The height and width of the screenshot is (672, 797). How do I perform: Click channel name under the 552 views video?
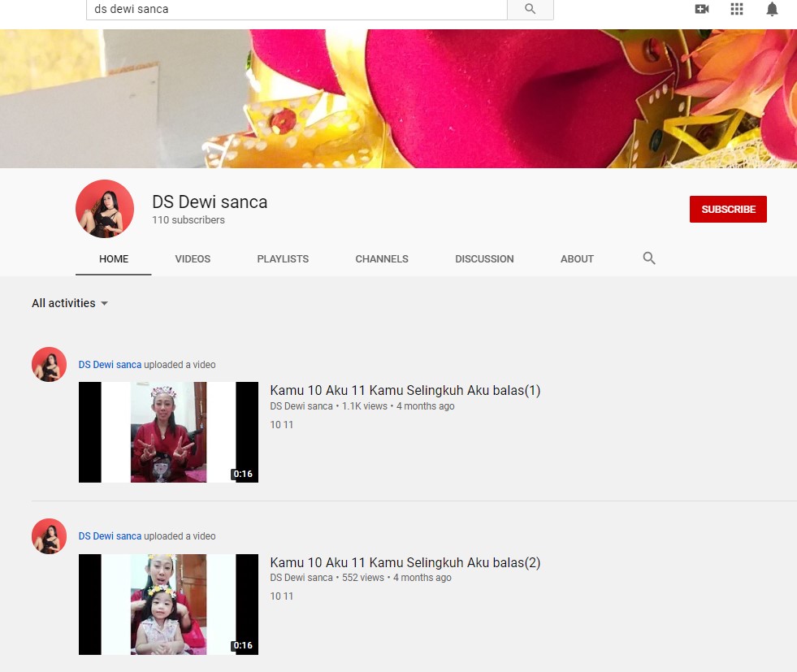pos(301,578)
